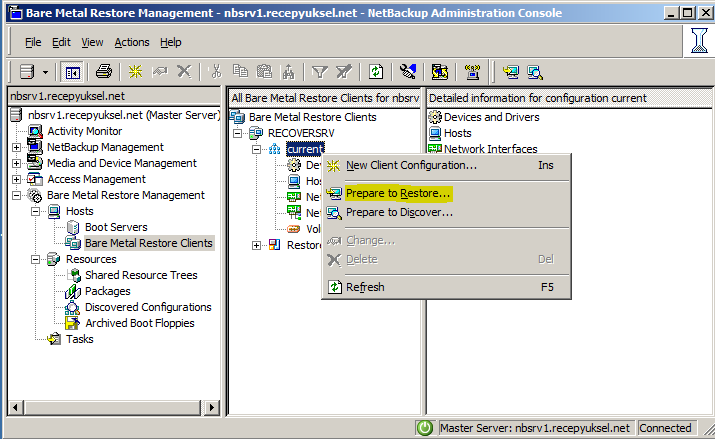Select Boot Servers in the tree
This screenshot has width=715, height=439.
point(116,227)
